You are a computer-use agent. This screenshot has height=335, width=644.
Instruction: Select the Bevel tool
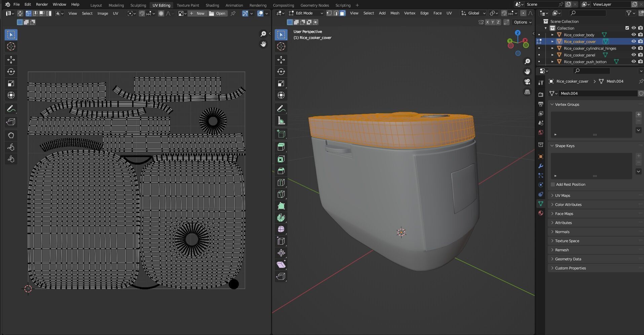click(x=281, y=171)
